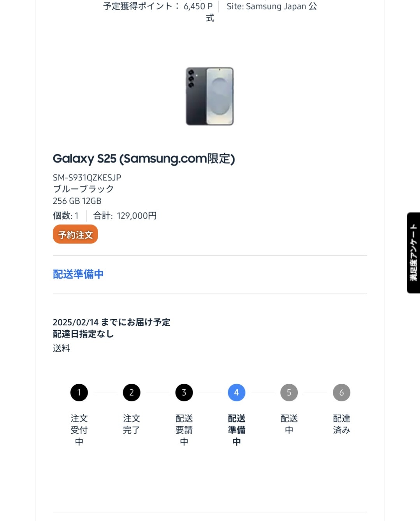
Task: Select the gray step 5 circle
Action: pos(289,392)
